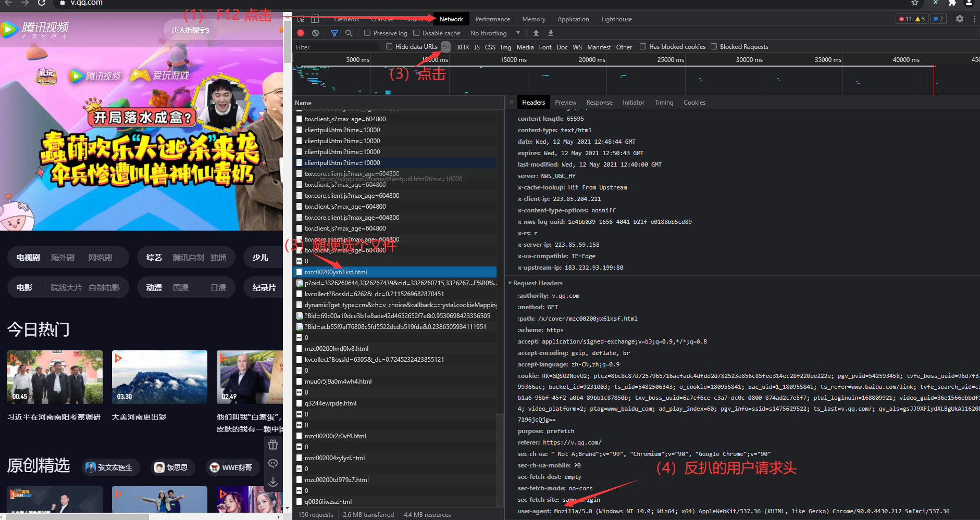Click the Tencent Video logo
This screenshot has height=520, width=980.
pyautogui.click(x=35, y=30)
